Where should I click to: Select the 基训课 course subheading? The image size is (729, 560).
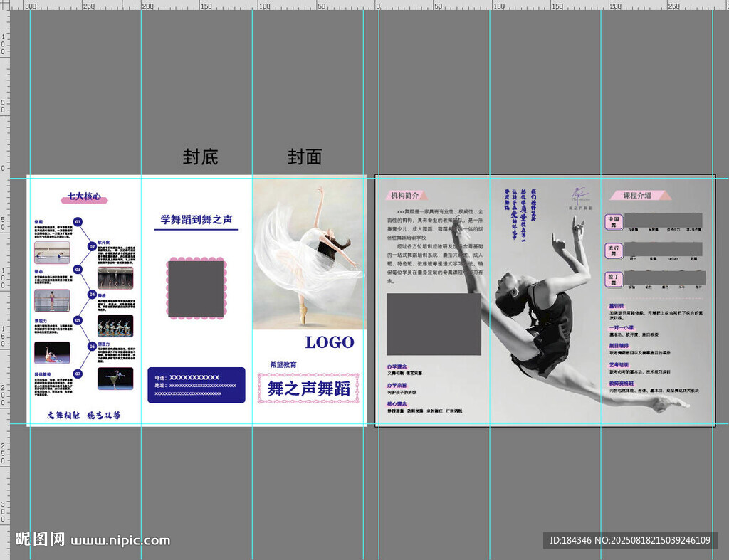click(x=617, y=306)
